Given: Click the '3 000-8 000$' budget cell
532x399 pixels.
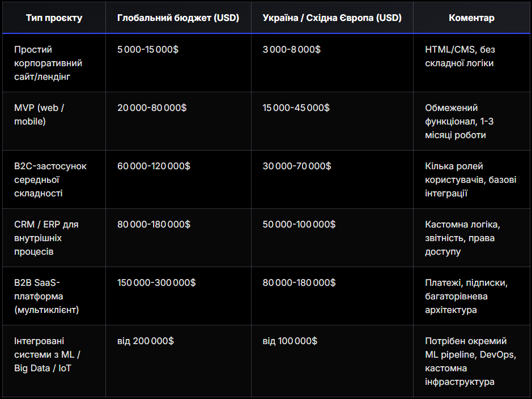Looking at the screenshot, I should pos(292,49).
